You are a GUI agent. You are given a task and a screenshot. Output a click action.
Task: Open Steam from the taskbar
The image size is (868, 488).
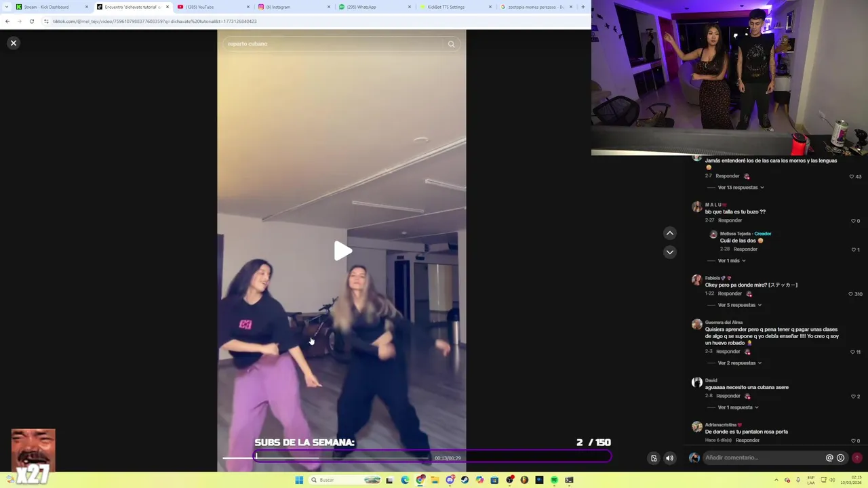coord(465,480)
